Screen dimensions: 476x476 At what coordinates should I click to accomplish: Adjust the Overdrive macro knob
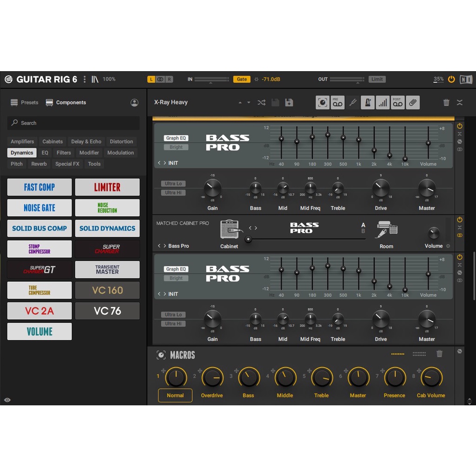(x=212, y=377)
